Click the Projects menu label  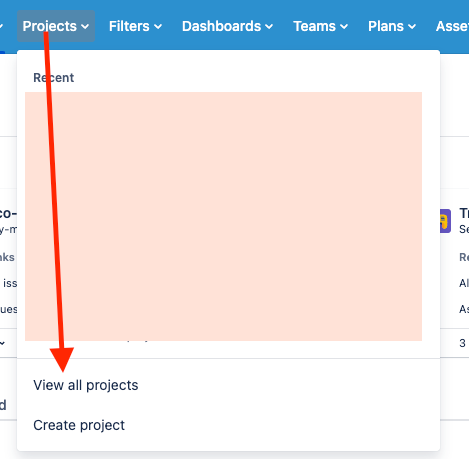click(49, 26)
